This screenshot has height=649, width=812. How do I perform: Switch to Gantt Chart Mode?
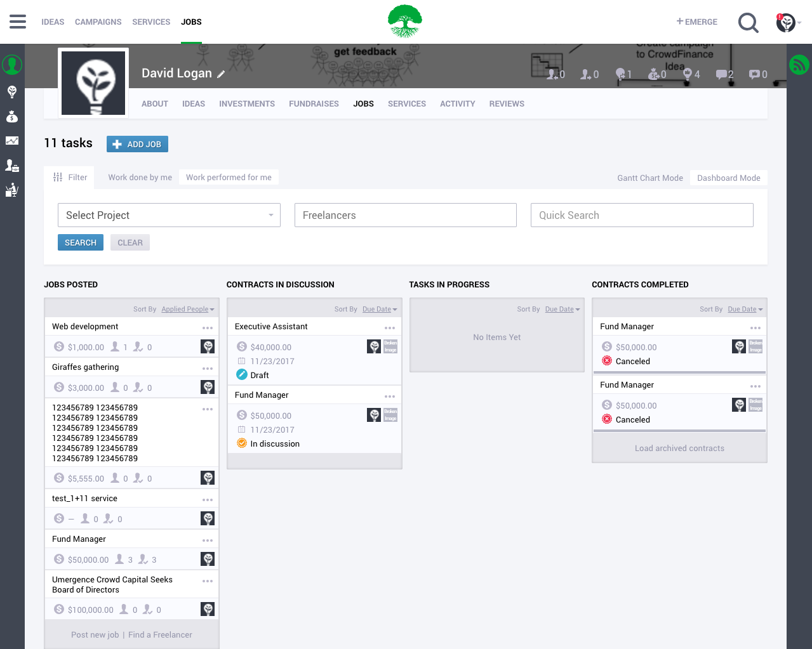click(x=650, y=178)
